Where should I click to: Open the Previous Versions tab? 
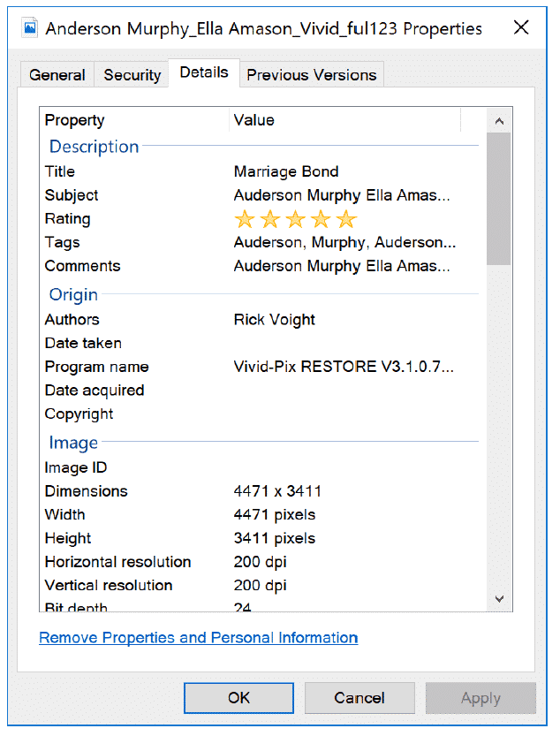(312, 75)
